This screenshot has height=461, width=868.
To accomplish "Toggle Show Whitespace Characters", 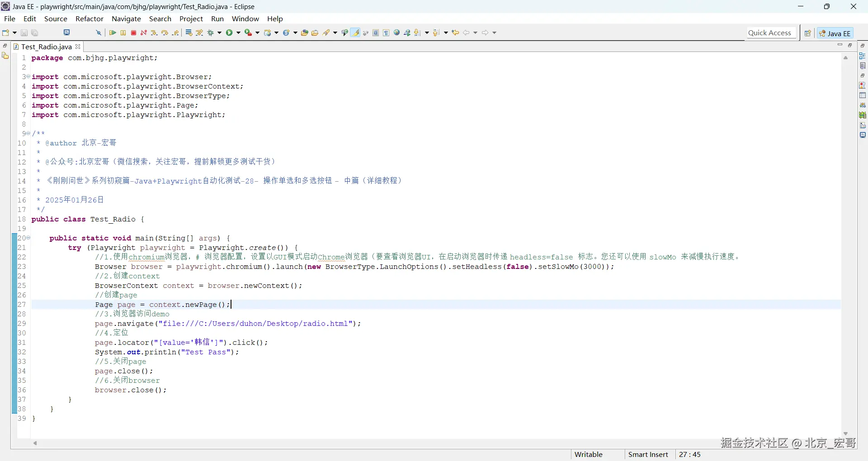I will point(386,33).
